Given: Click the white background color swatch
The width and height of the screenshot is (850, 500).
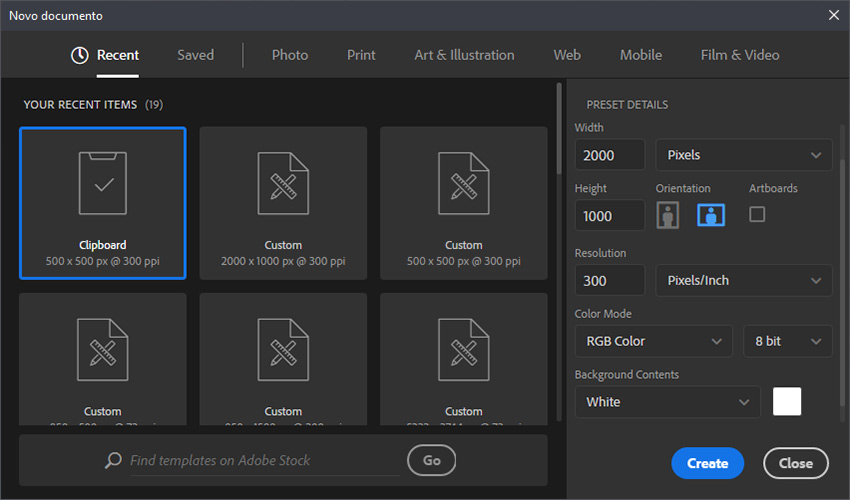Looking at the screenshot, I should [787, 401].
